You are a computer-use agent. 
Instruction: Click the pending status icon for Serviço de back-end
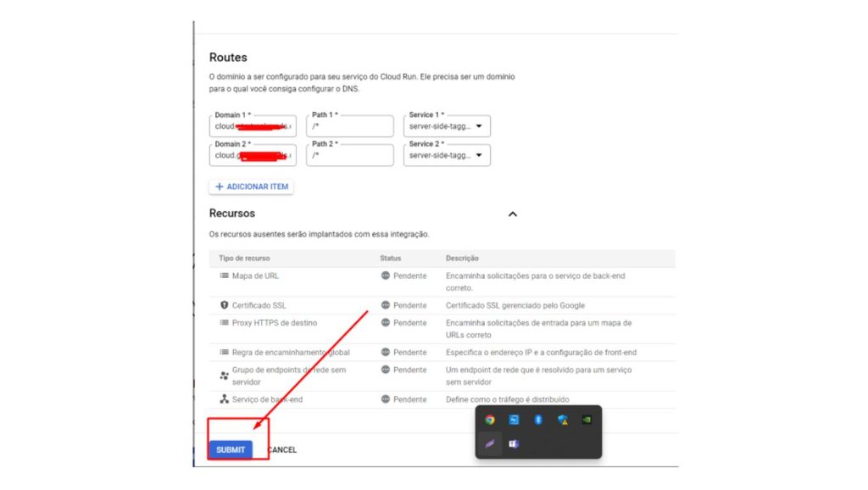(x=386, y=398)
